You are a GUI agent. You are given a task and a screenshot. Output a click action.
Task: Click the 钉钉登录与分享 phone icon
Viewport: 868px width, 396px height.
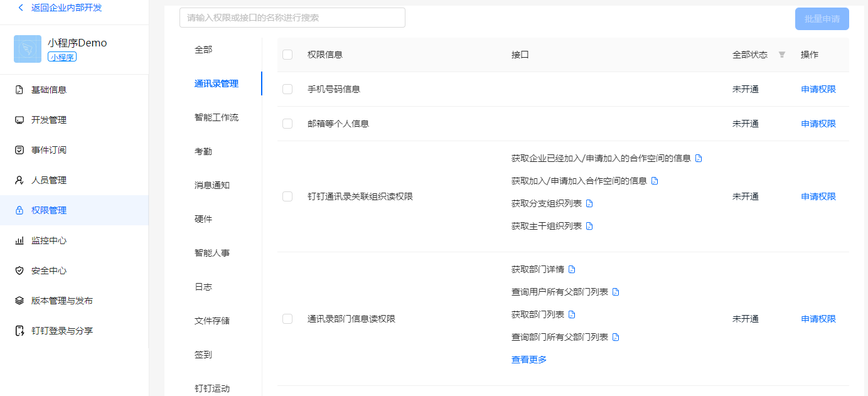coord(19,331)
